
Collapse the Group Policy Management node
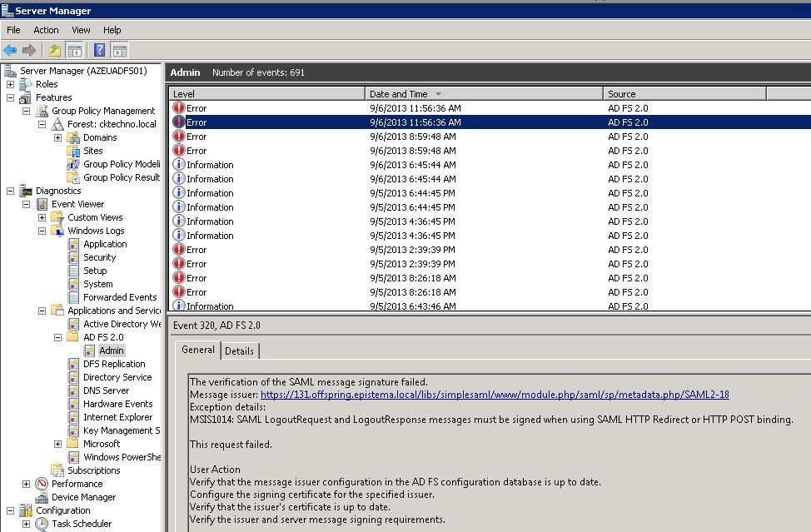tap(26, 112)
